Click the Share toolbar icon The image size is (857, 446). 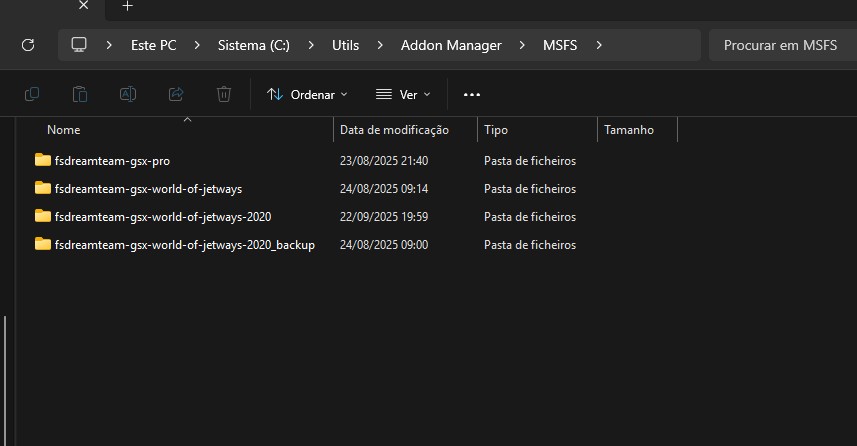pyautogui.click(x=176, y=94)
